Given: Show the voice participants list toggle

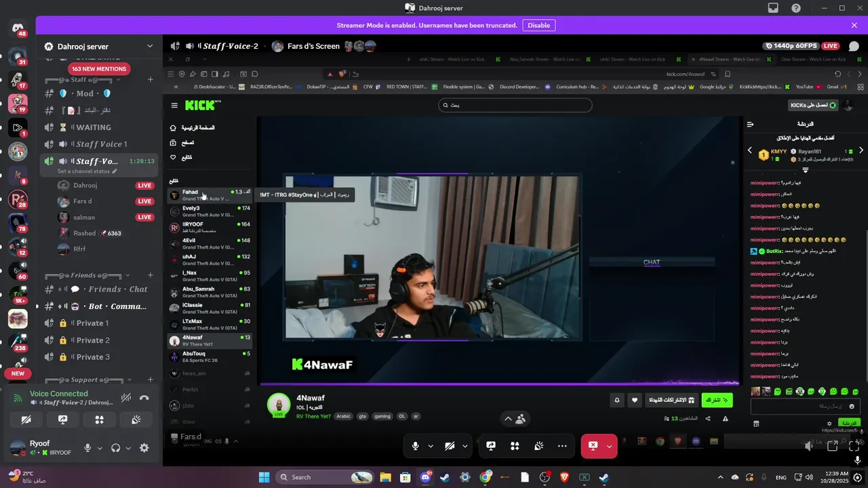Looking at the screenshot, I should (515, 419).
